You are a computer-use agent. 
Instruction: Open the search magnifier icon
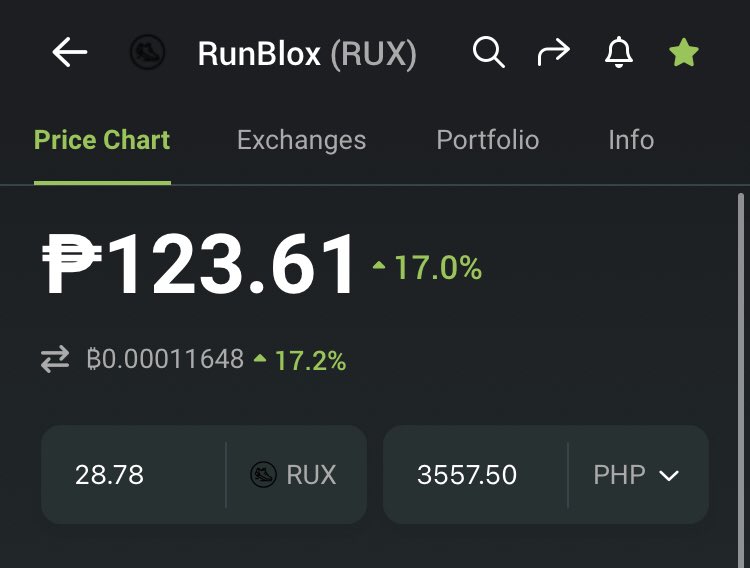[488, 52]
